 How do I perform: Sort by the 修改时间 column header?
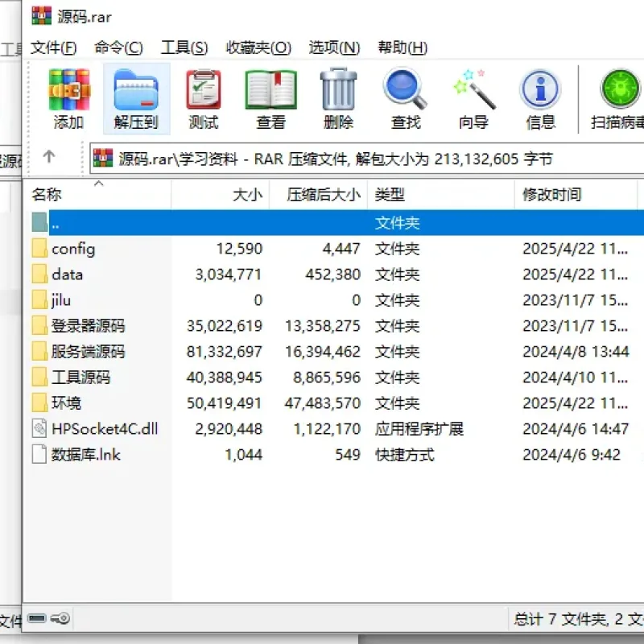pyautogui.click(x=576, y=194)
